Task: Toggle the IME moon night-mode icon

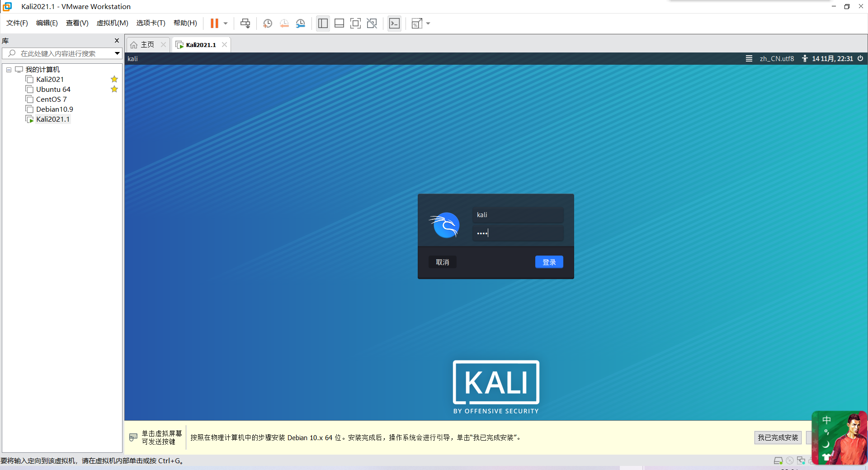Action: pyautogui.click(x=826, y=444)
